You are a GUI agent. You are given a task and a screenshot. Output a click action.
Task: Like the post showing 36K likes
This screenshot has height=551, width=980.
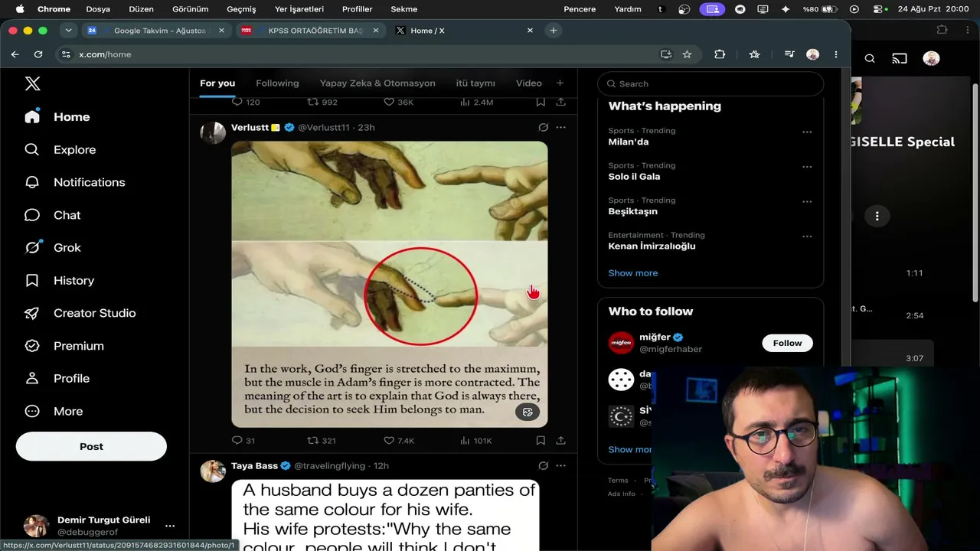[x=398, y=102]
